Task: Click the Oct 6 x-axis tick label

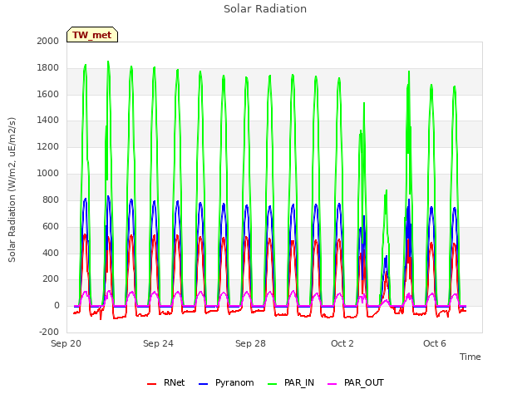Action: click(435, 343)
